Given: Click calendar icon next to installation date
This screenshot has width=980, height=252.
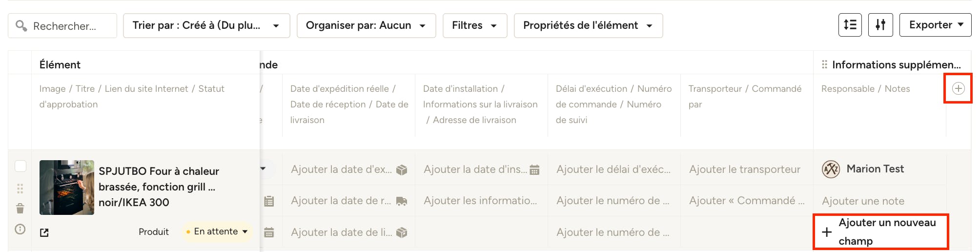Looking at the screenshot, I should [x=534, y=170].
